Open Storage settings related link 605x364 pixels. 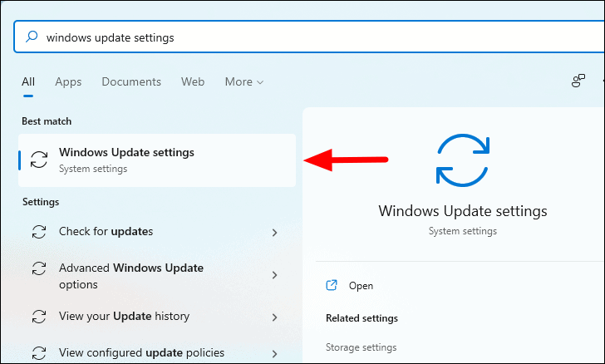pyautogui.click(x=362, y=347)
